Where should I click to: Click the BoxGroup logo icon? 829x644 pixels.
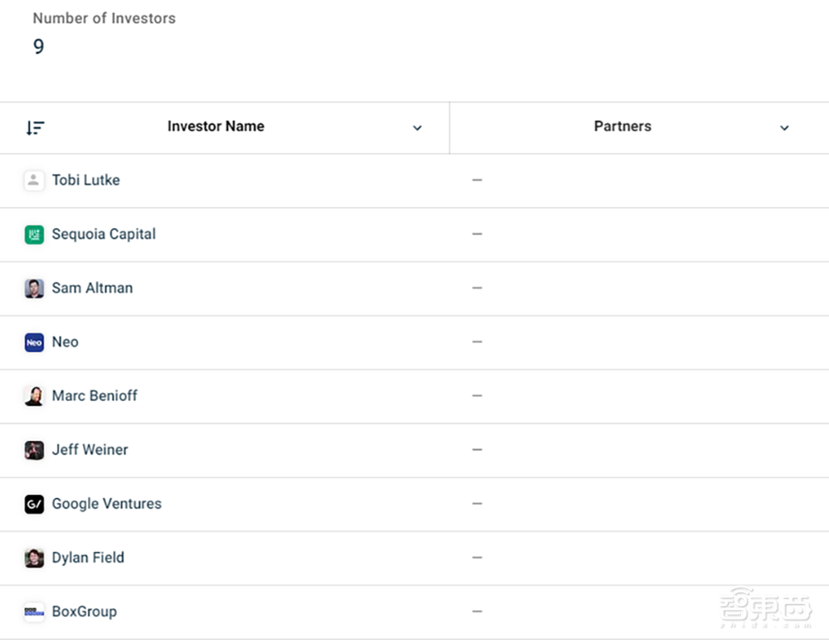(34, 612)
